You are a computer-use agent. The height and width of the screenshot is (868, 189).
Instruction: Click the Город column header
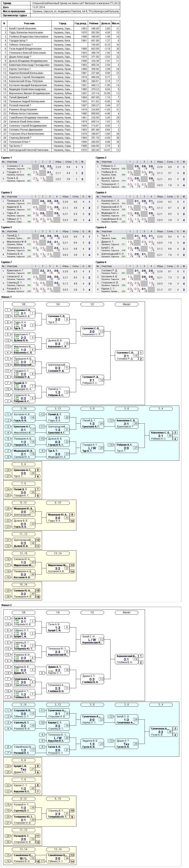coord(63,23)
